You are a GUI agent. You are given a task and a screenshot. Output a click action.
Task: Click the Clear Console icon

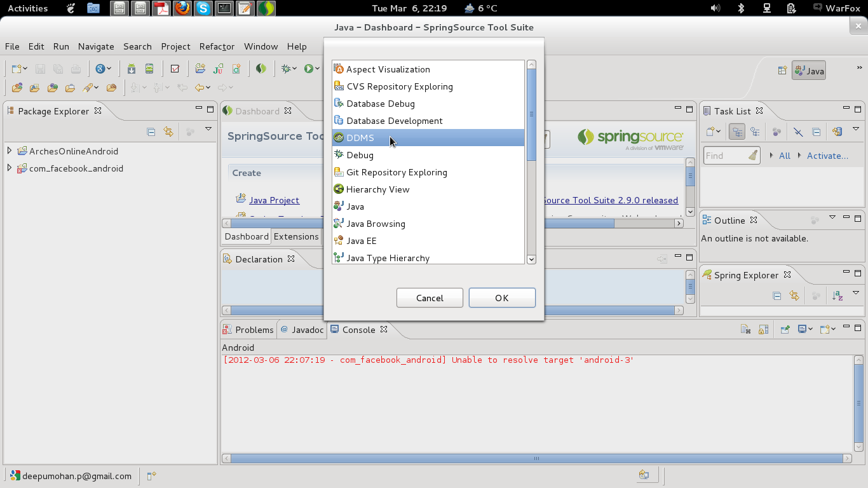click(x=745, y=329)
